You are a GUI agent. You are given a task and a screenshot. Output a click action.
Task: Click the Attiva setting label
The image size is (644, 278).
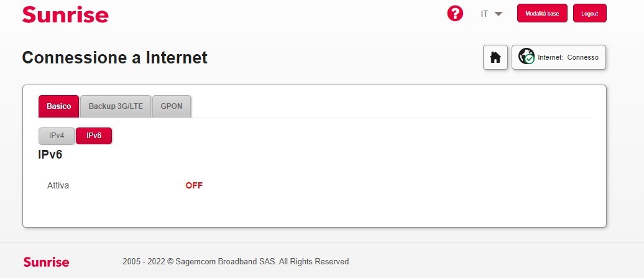pos(58,185)
